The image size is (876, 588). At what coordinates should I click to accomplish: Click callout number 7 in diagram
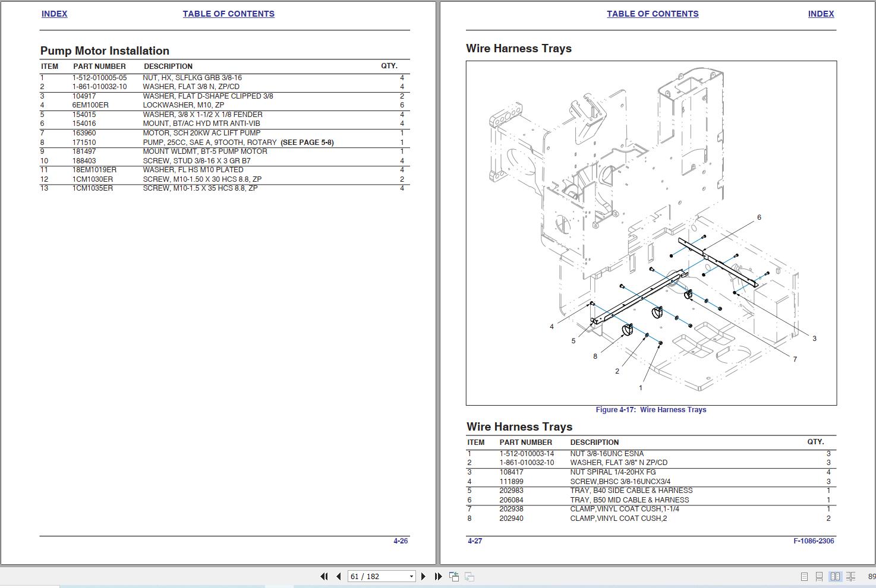click(x=795, y=359)
